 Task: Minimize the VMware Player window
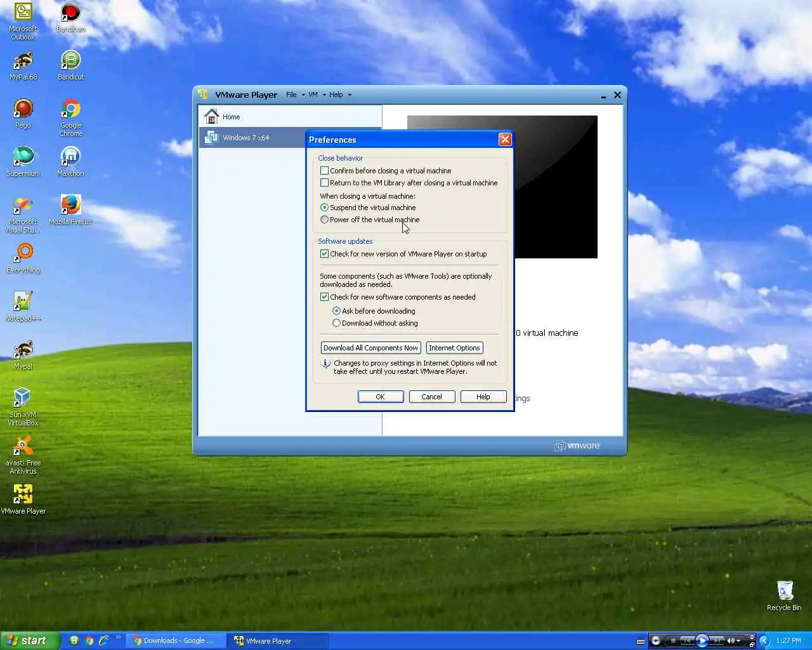[x=603, y=95]
